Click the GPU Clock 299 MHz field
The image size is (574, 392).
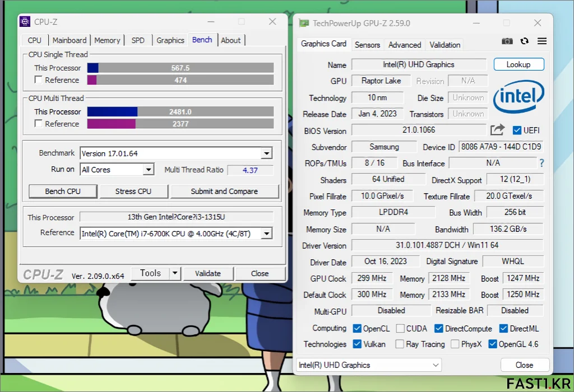click(x=372, y=278)
